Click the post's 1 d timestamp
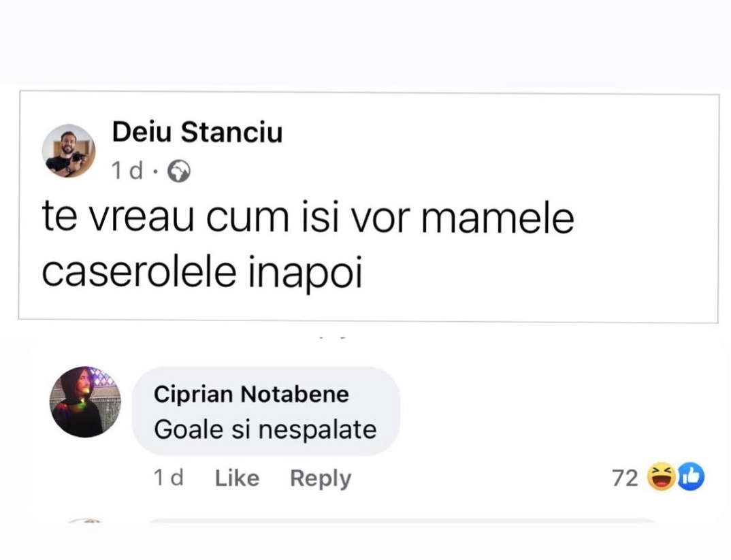This screenshot has width=731, height=560. click(x=127, y=171)
